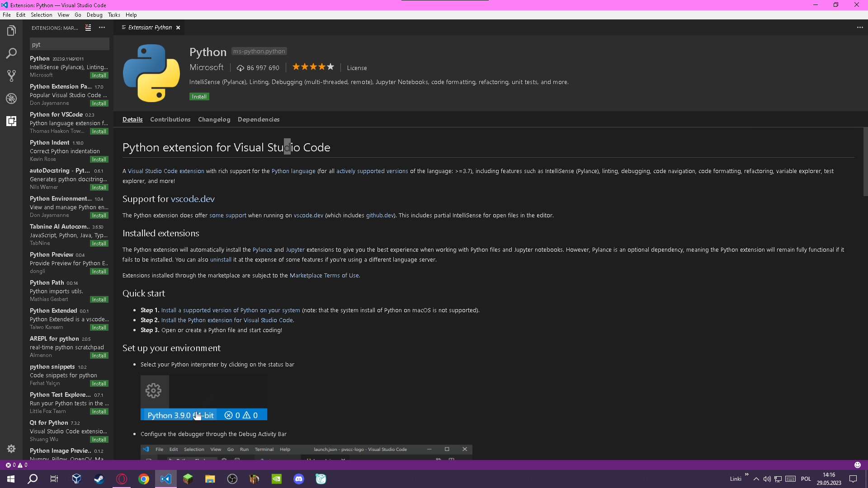Click errors and warnings status bar indicator

(16, 465)
